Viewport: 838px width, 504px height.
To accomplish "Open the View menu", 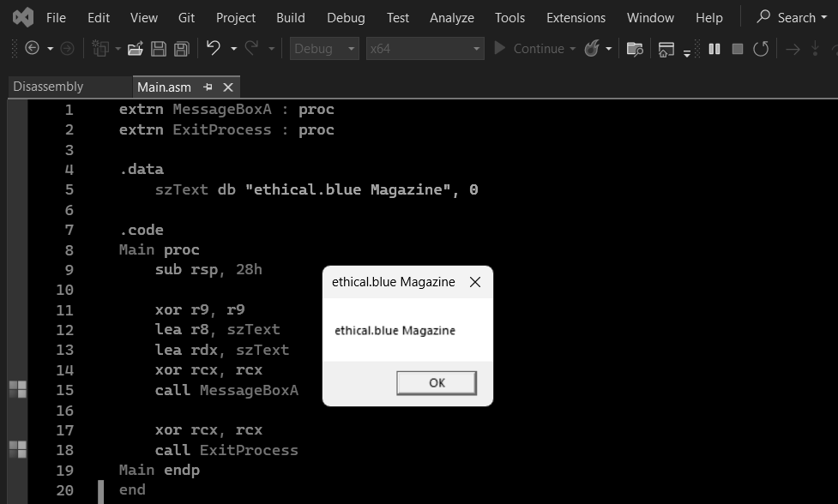I will pos(144,18).
